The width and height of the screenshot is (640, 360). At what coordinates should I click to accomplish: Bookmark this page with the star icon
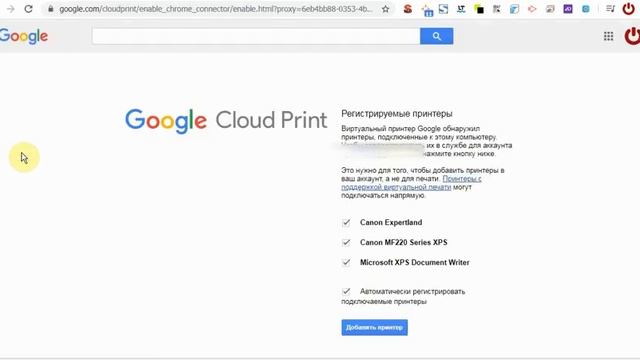coord(385,9)
